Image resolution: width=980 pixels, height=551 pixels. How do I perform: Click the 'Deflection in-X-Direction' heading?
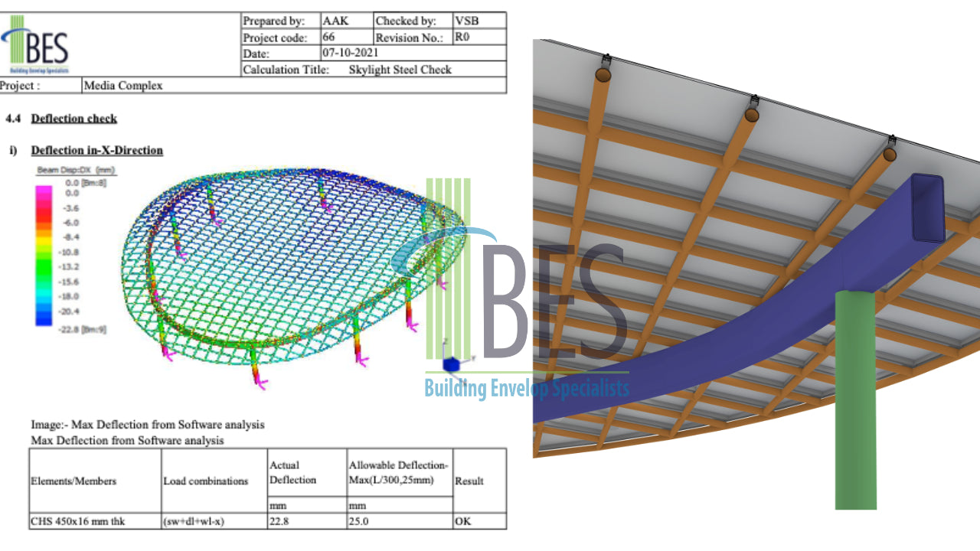pyautogui.click(x=96, y=151)
